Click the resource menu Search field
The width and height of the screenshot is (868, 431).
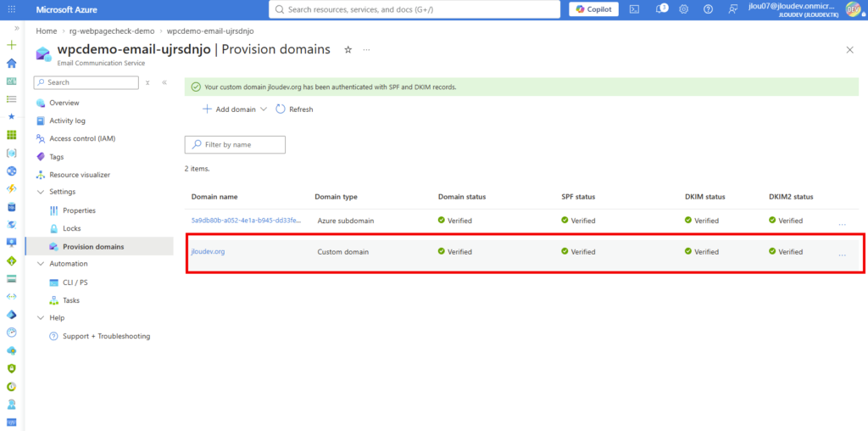coord(86,82)
